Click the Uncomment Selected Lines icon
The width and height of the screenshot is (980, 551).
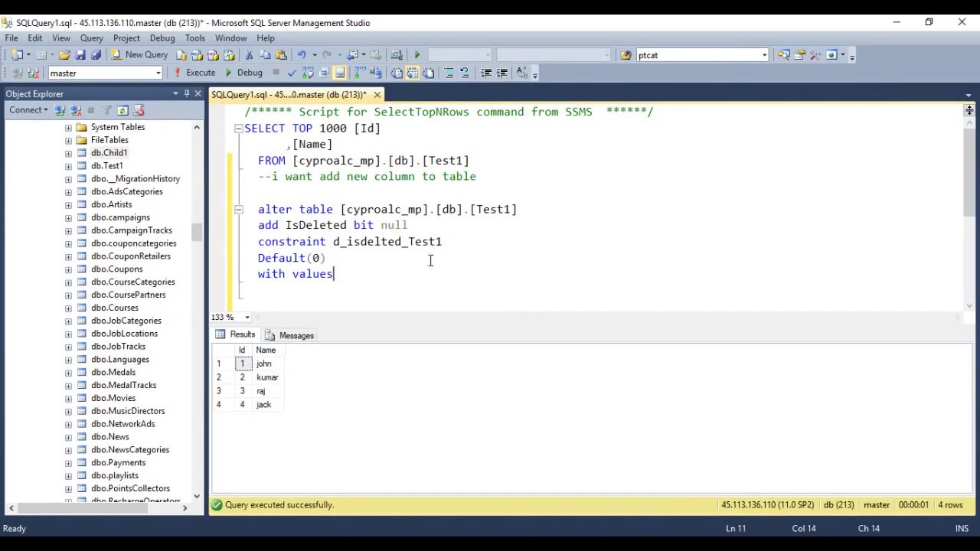point(465,73)
